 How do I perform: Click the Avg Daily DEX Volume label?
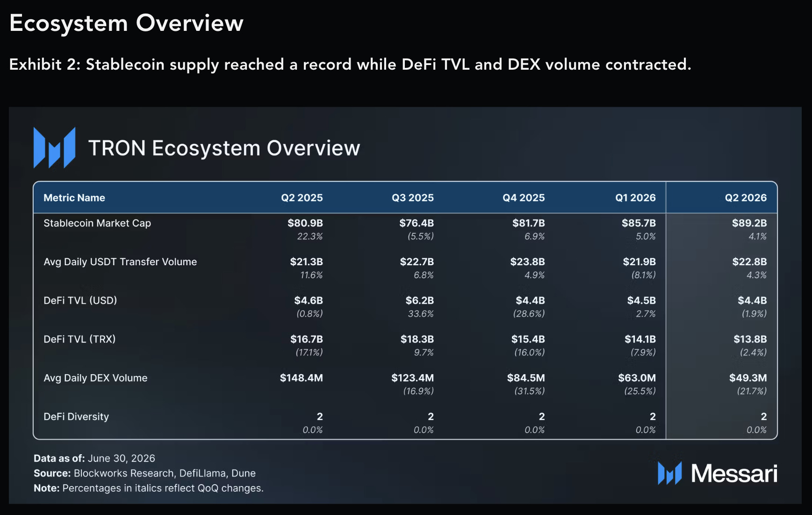95,378
